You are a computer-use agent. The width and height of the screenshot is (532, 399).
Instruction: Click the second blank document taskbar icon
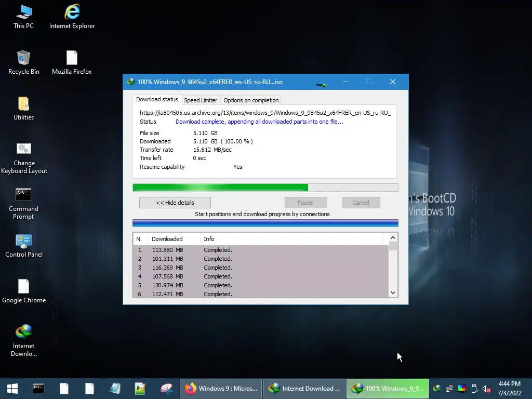[x=89, y=389]
